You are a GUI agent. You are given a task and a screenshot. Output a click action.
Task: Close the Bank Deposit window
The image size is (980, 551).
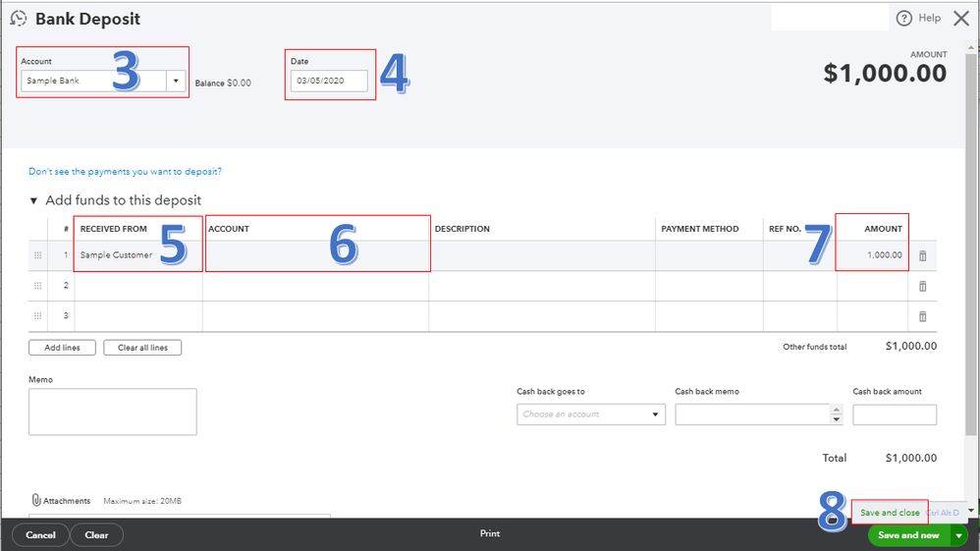point(961,18)
